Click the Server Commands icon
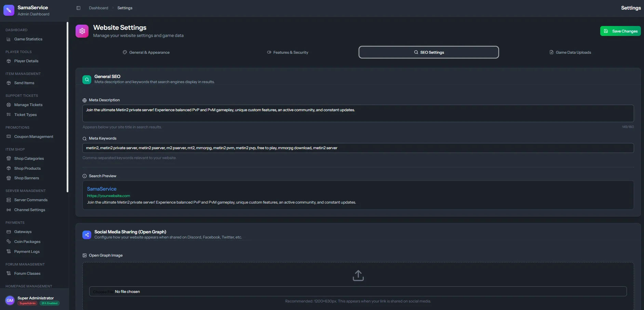Screen dimensions: 644x310 click(x=9, y=200)
